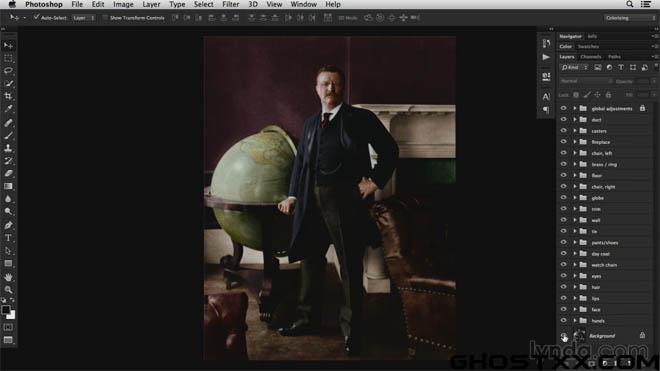
Task: Filter layers by pixel layers icon
Action: point(597,67)
